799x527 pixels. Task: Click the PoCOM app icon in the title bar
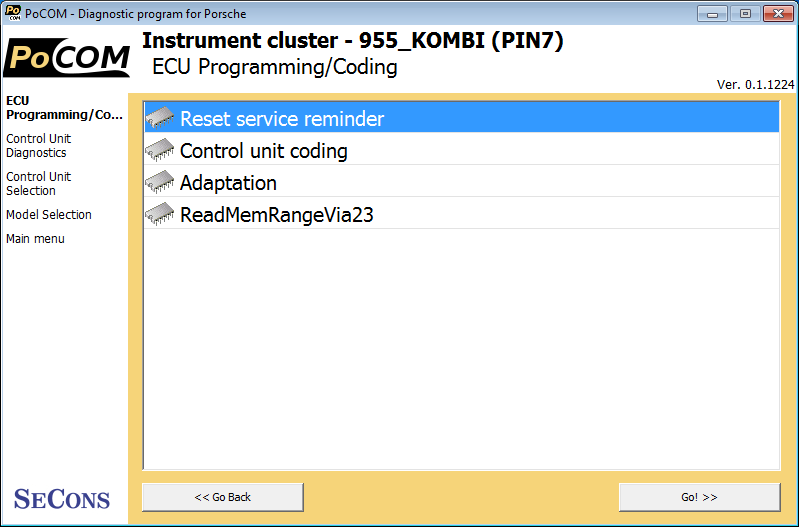[x=13, y=14]
